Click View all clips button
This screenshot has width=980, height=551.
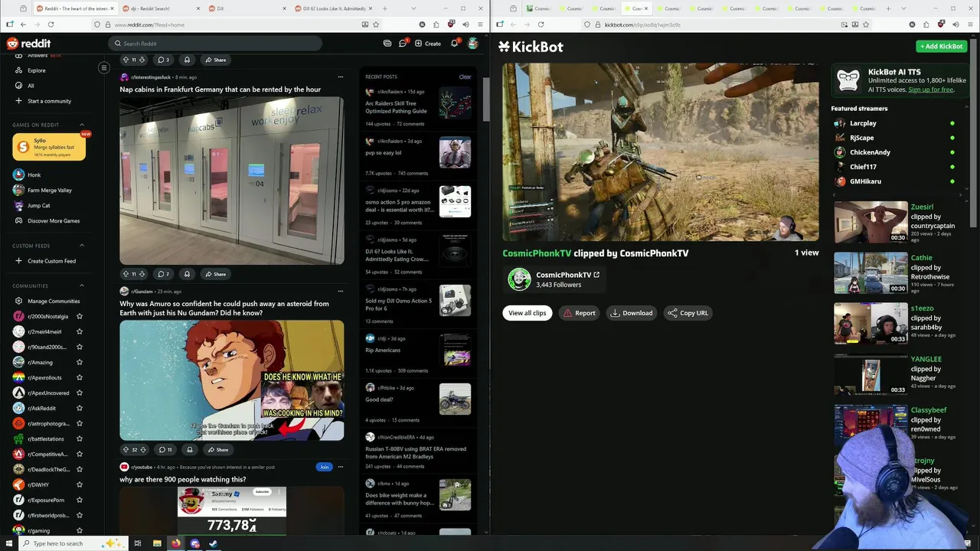tap(528, 313)
